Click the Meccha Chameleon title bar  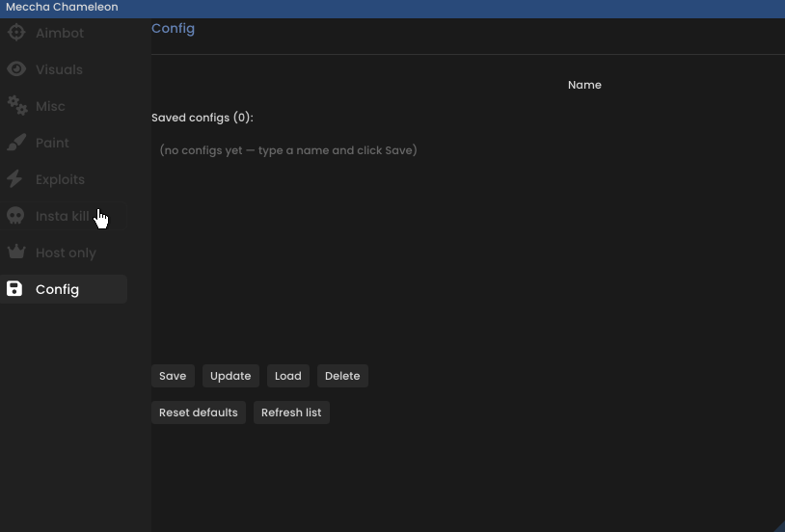pyautogui.click(x=392, y=8)
